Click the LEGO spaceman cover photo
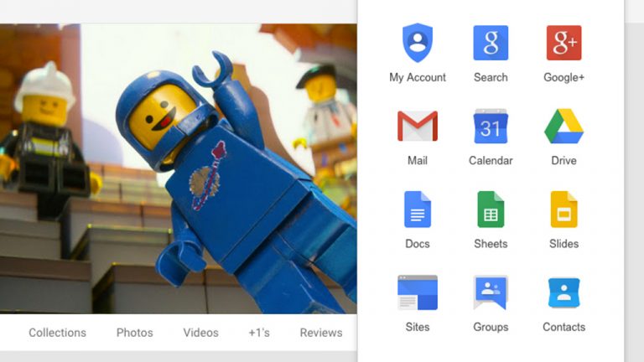This screenshot has height=362, width=644. pyautogui.click(x=179, y=168)
